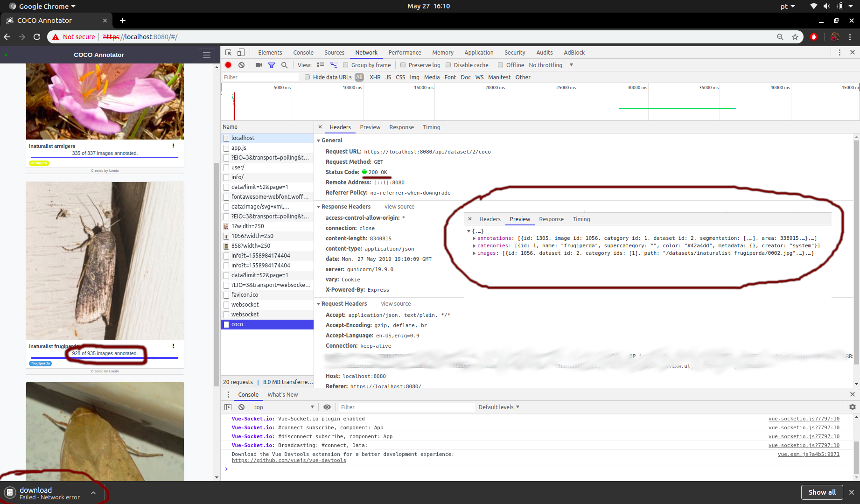The height and width of the screenshot is (504, 860).
Task: Stop recording network log (red record icon)
Action: tap(228, 65)
